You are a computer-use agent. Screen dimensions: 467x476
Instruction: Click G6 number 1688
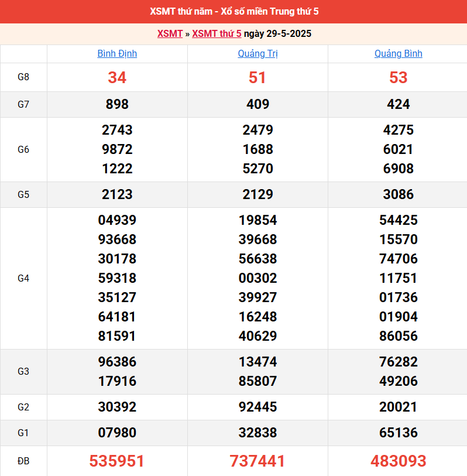click(x=257, y=149)
